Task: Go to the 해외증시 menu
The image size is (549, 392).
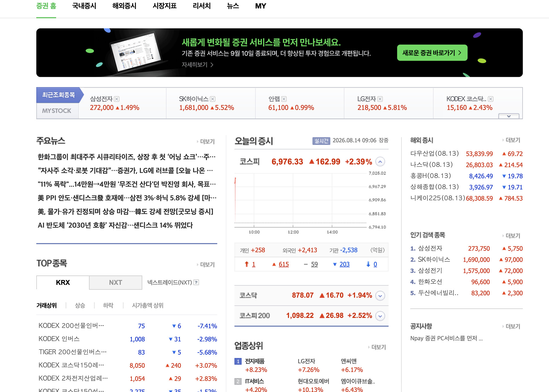Action: tap(124, 6)
